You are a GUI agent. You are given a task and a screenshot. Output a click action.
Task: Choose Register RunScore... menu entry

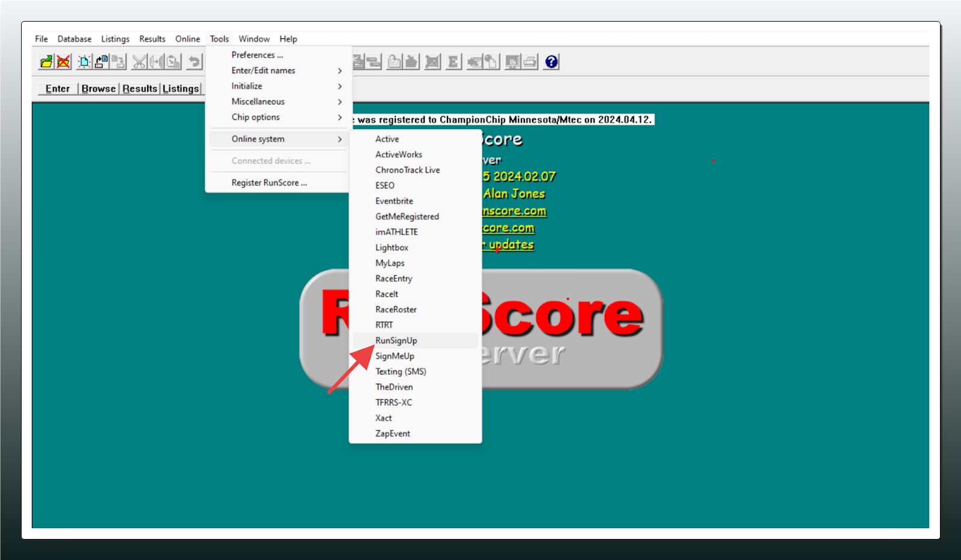[279, 183]
